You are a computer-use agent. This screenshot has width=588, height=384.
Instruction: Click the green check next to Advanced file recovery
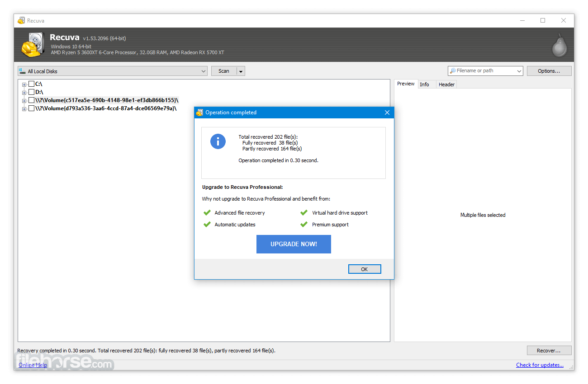207,213
